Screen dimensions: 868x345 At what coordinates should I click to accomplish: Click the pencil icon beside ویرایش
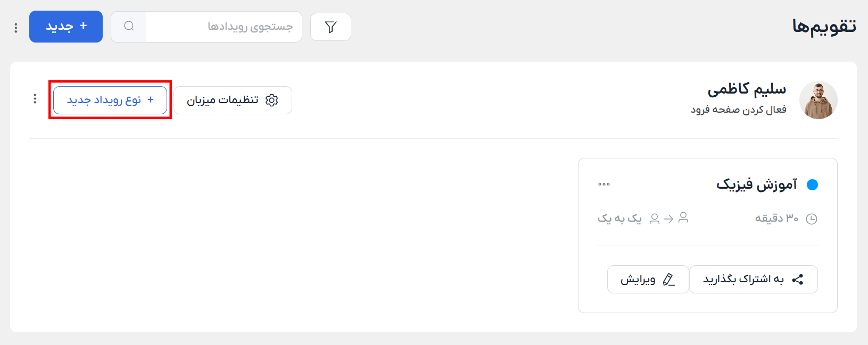tap(668, 280)
